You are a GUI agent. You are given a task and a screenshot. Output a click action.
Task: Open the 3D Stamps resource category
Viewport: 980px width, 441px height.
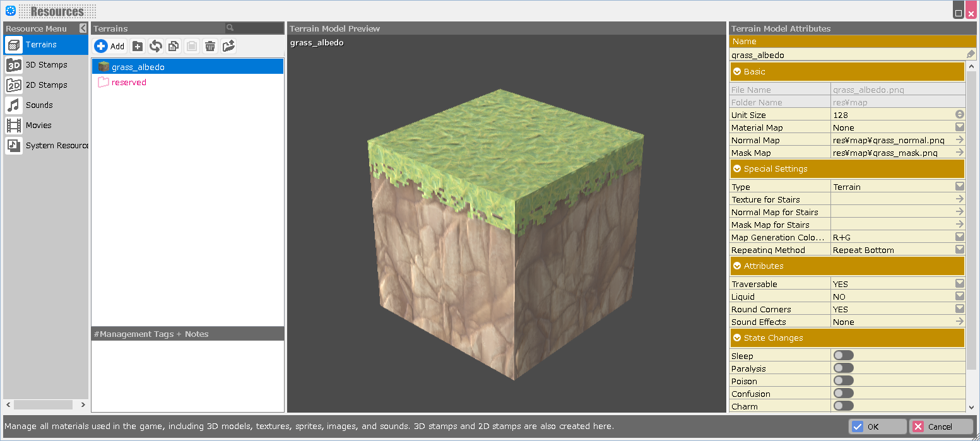[x=45, y=65]
